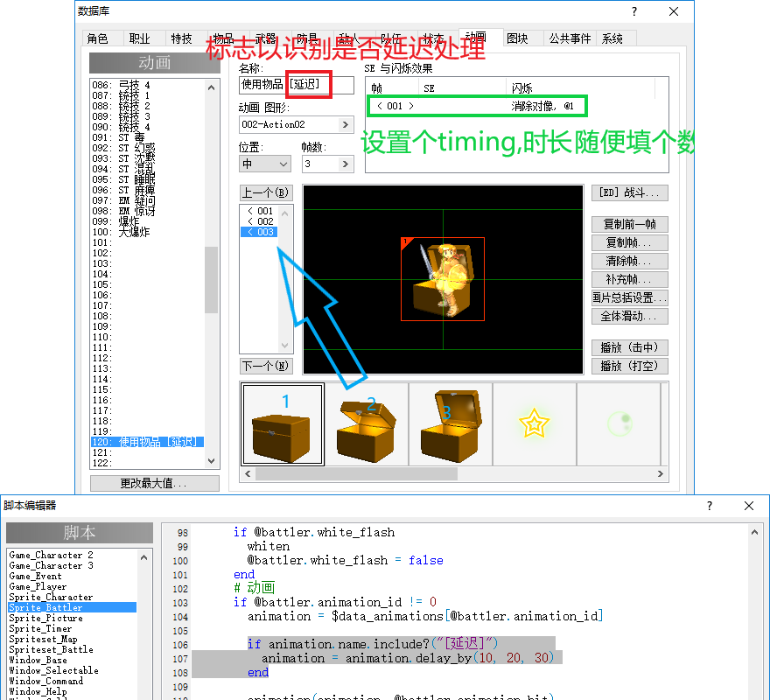Click the [ED] 战斗... button
Viewport: 770px width, 700px height.
629,192
